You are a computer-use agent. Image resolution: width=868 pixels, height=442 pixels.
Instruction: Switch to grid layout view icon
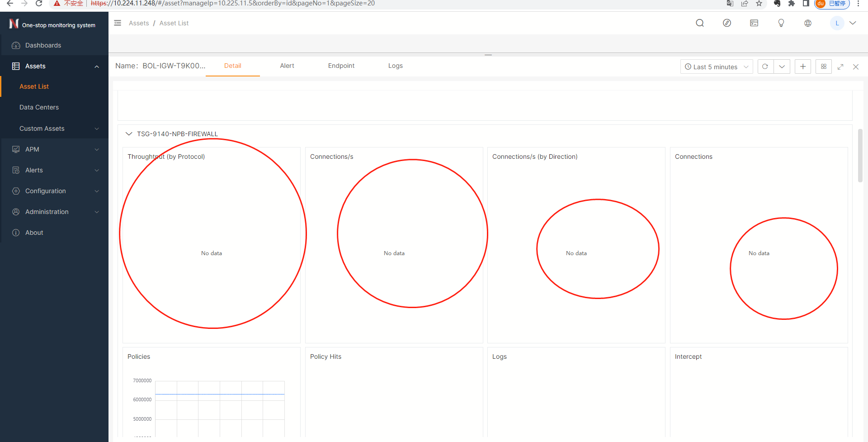(x=824, y=67)
